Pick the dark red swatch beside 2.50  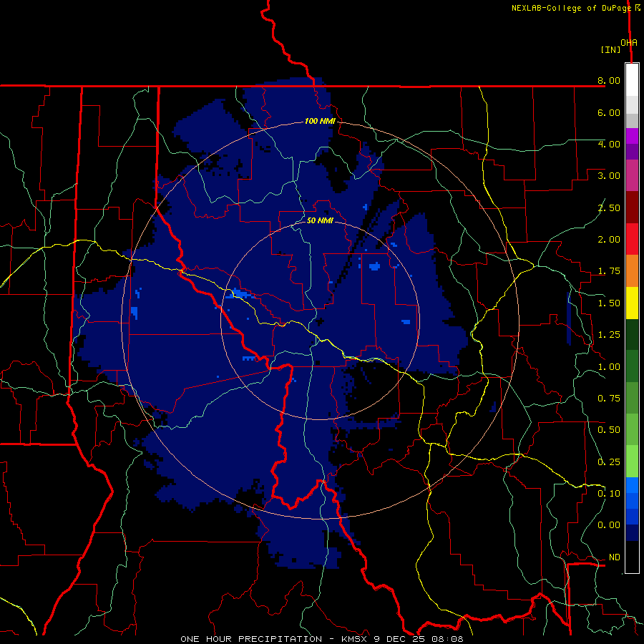pos(632,208)
